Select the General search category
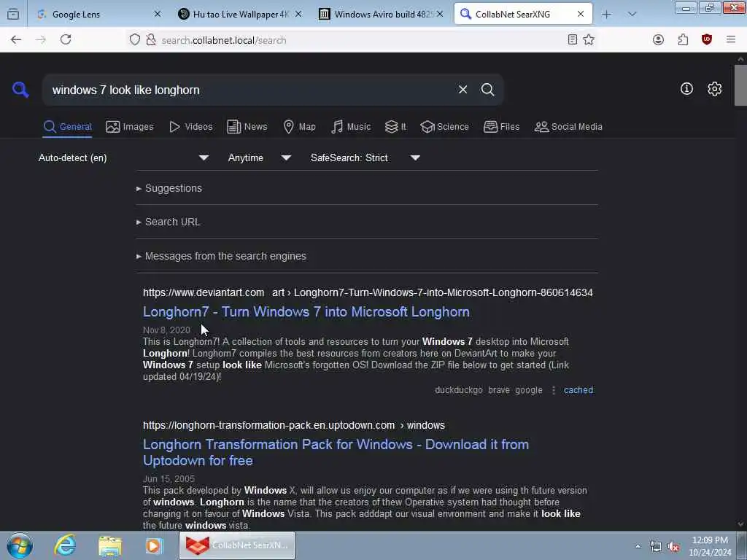Screen dimensions: 747x560 pyautogui.click(x=67, y=127)
